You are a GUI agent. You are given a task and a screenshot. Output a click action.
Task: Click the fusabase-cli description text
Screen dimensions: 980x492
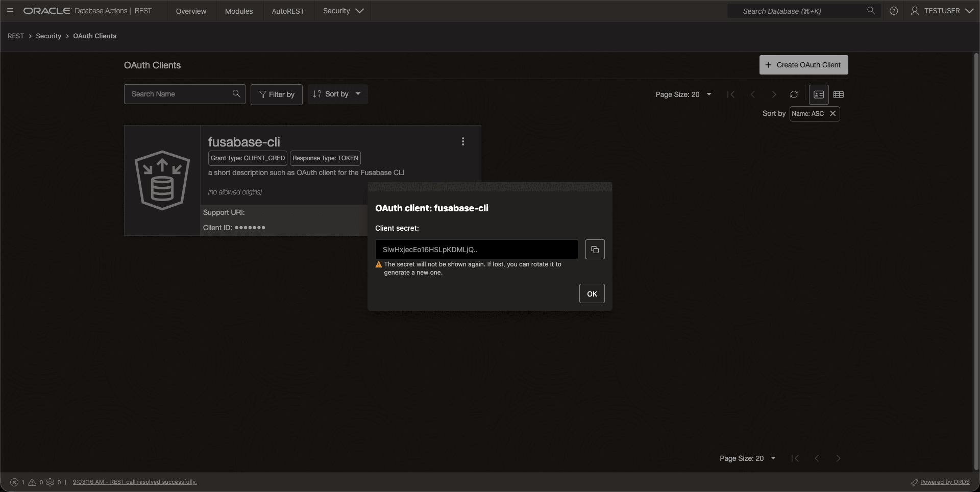point(306,173)
